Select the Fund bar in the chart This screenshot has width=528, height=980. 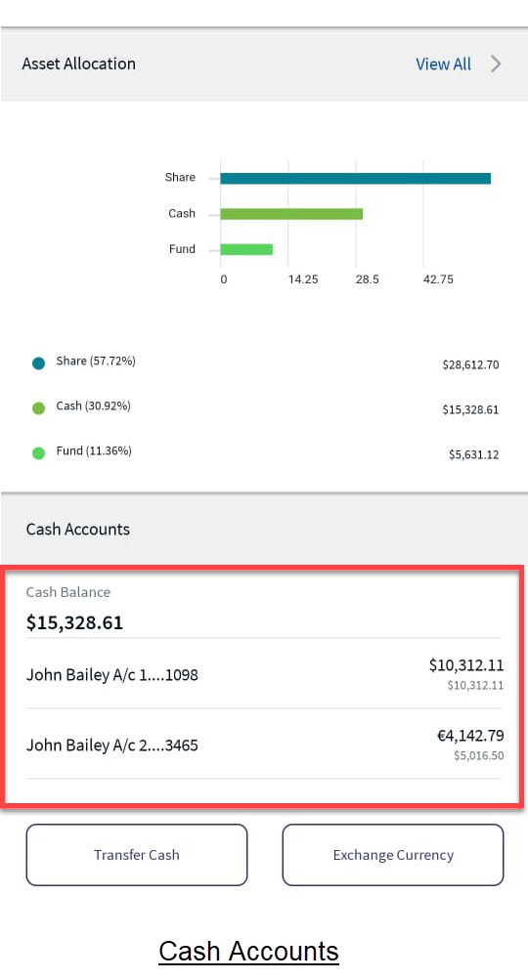(246, 249)
